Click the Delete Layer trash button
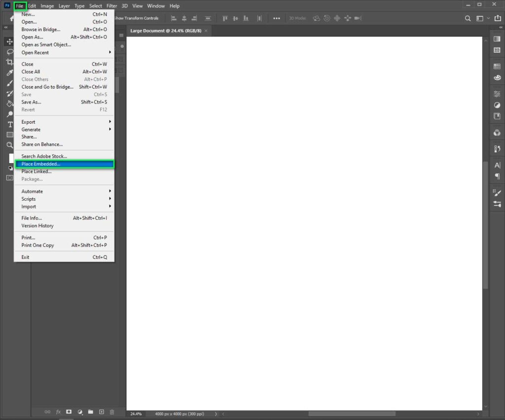 112,412
